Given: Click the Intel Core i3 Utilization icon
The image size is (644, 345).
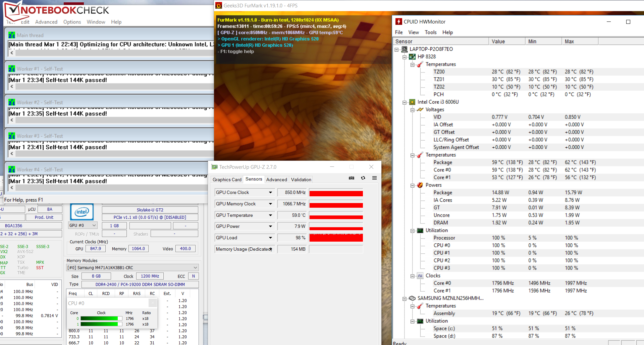Looking at the screenshot, I should pos(420,230).
